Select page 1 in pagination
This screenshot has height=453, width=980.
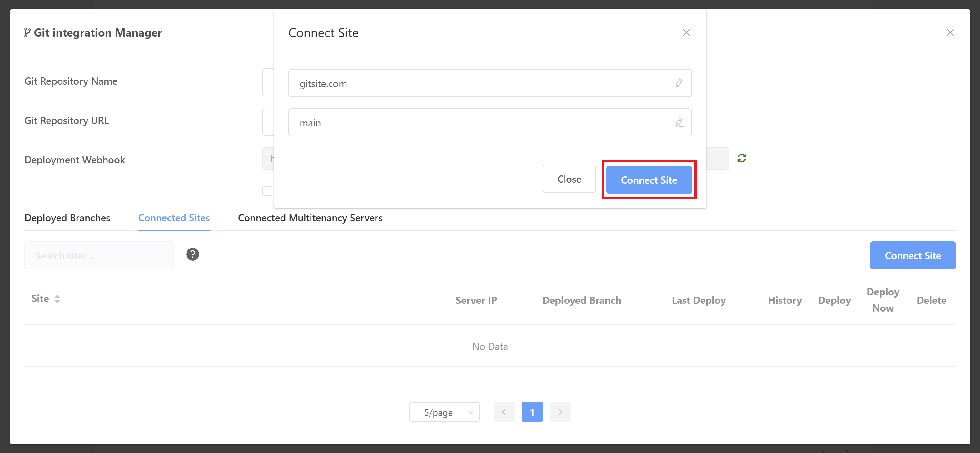532,412
